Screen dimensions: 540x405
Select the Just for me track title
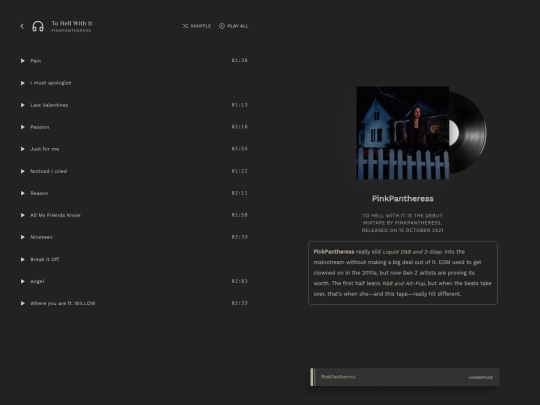[x=45, y=149]
